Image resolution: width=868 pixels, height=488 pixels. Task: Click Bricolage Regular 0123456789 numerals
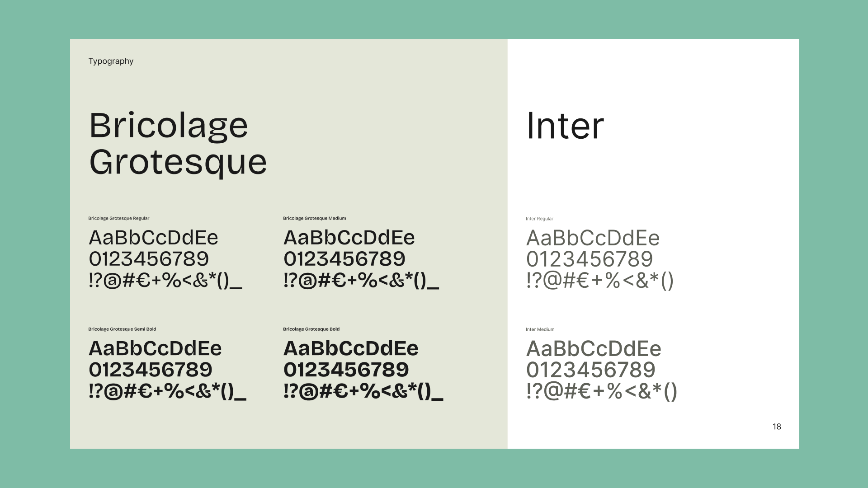(149, 259)
